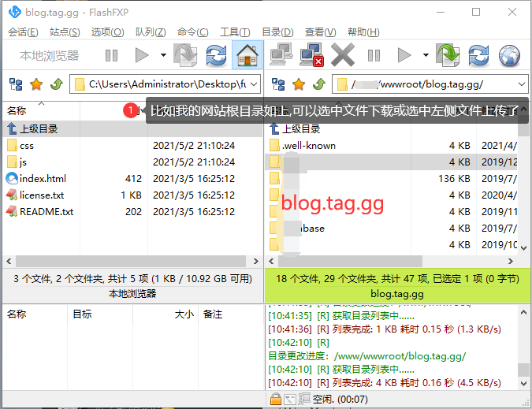Click the connect to site computers icon
The height and width of the screenshot is (409, 532).
[x=280, y=56]
